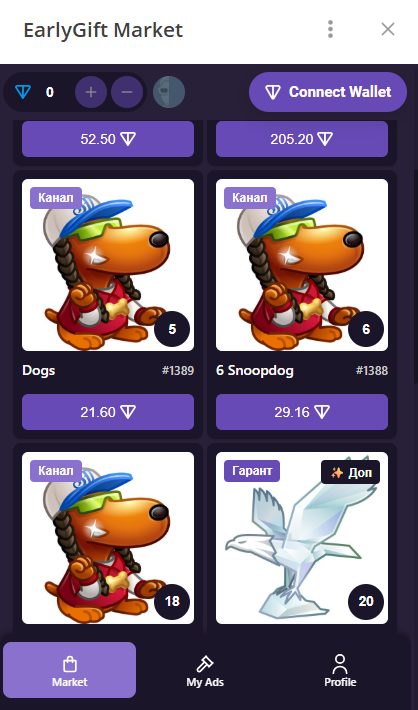Click the 205.20 TON price button

click(302, 139)
